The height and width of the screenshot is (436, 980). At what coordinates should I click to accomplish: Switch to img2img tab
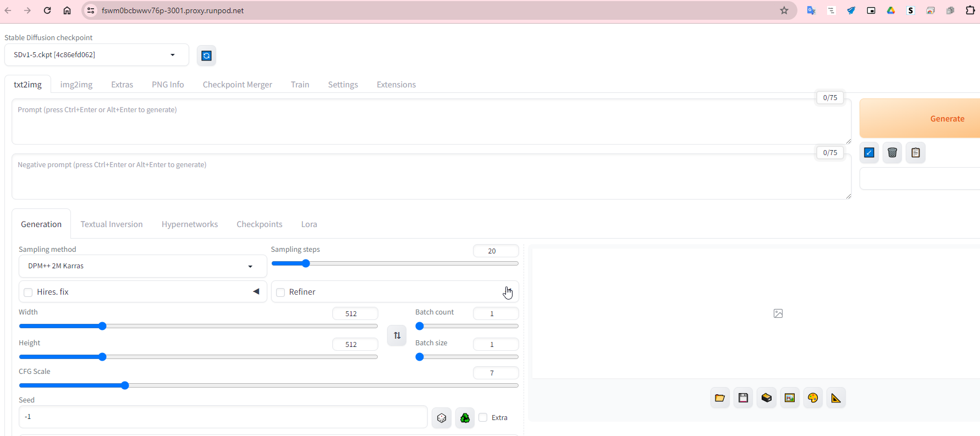(76, 85)
